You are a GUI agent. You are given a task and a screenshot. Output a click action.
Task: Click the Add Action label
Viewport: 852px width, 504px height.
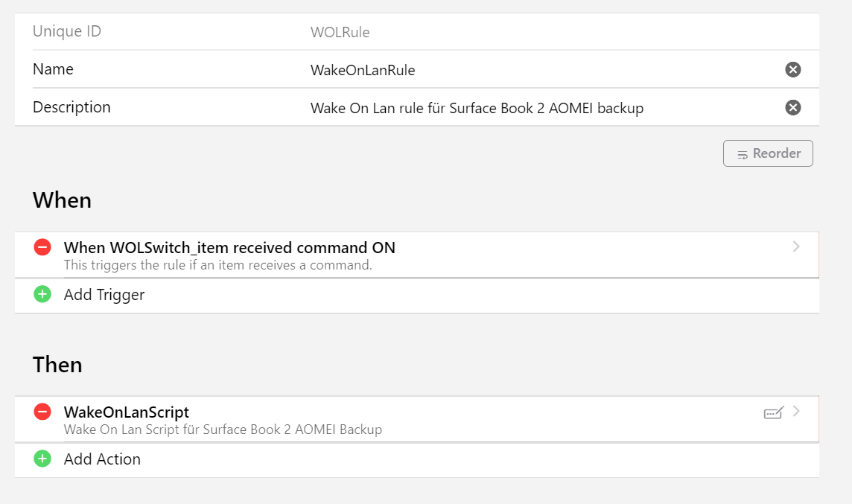pyautogui.click(x=102, y=459)
